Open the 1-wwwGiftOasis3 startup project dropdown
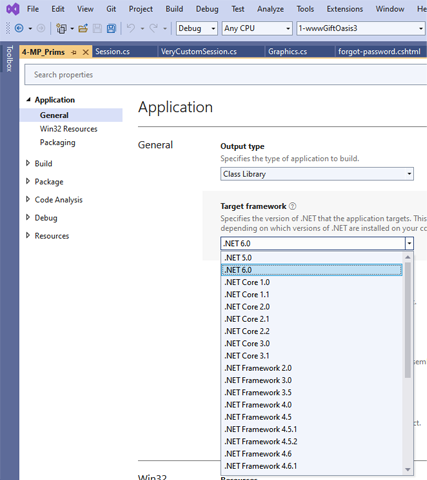 point(361,28)
